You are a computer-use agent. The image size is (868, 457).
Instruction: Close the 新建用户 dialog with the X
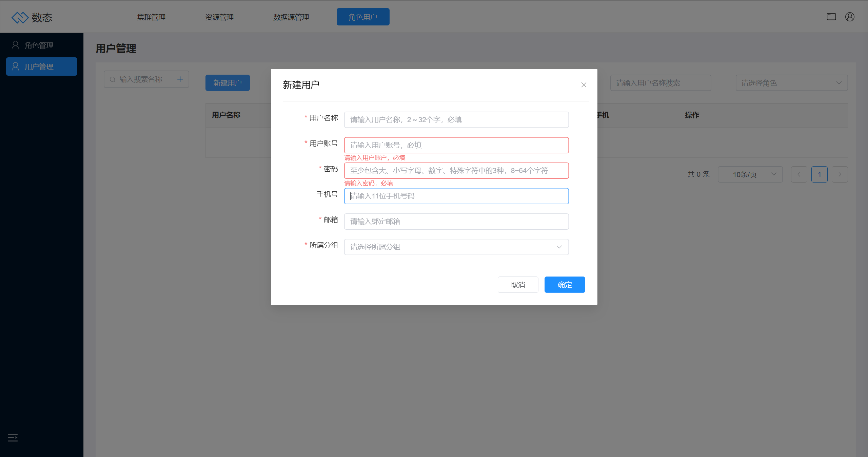(584, 85)
